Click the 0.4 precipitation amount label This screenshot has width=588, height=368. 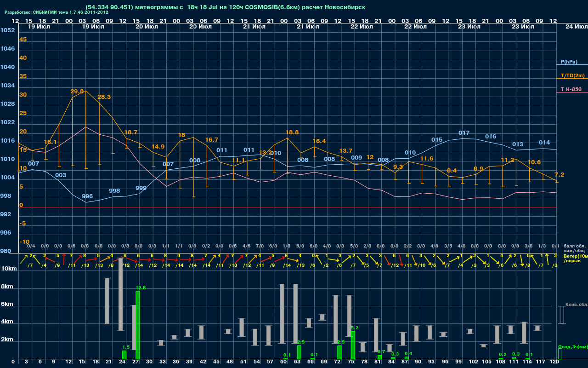(408, 353)
